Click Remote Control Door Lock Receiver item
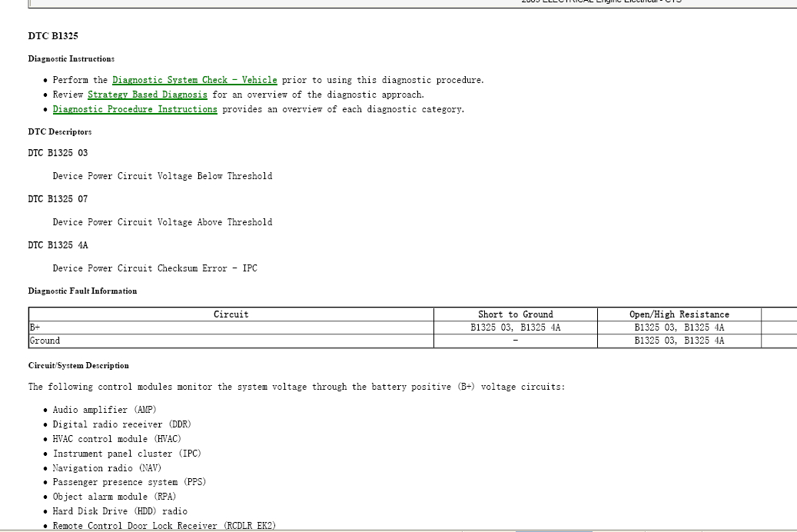 click(x=164, y=525)
